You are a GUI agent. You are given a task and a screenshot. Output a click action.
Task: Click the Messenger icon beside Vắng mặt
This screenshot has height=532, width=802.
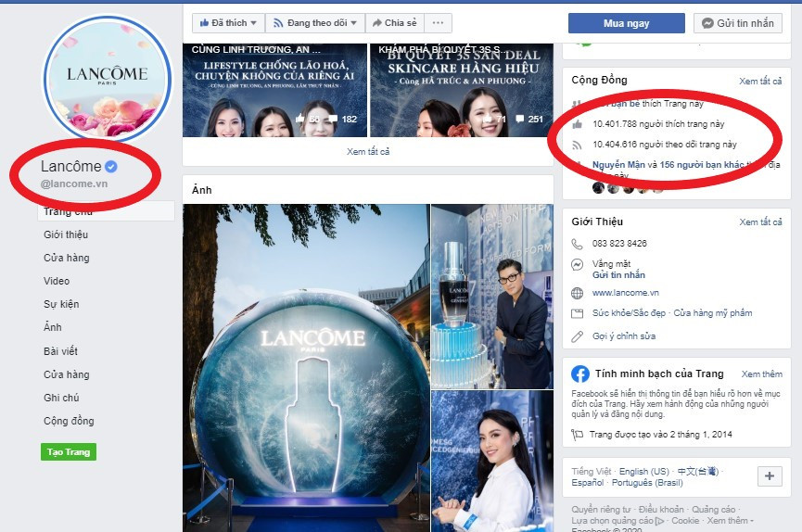click(x=578, y=264)
